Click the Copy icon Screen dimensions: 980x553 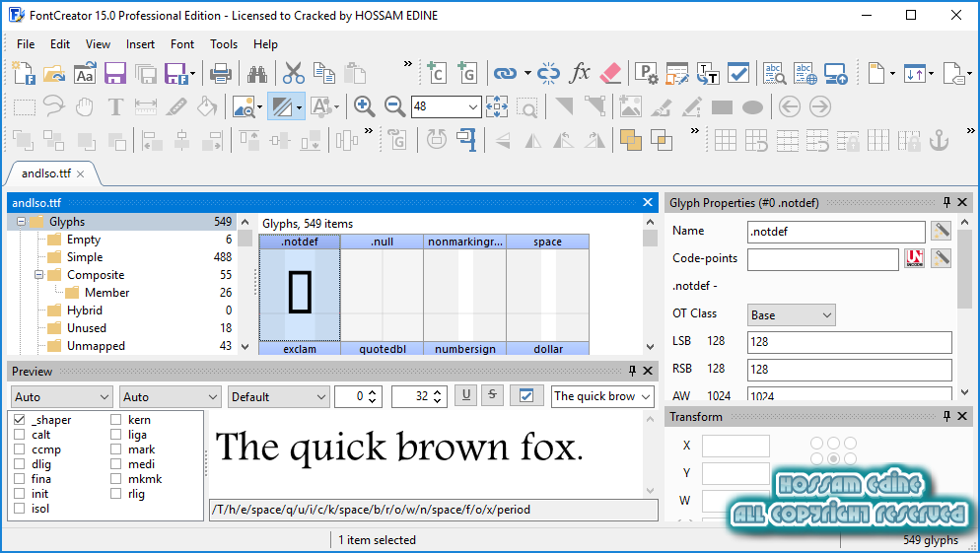(x=323, y=73)
